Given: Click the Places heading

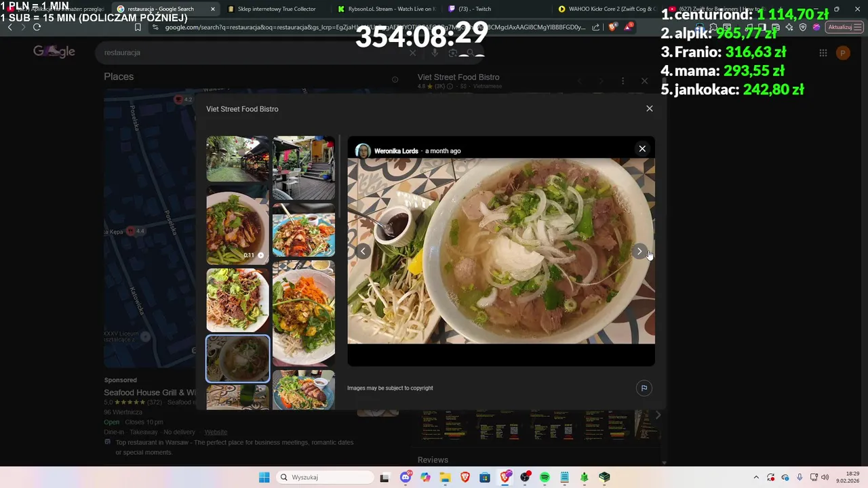Looking at the screenshot, I should tap(119, 77).
